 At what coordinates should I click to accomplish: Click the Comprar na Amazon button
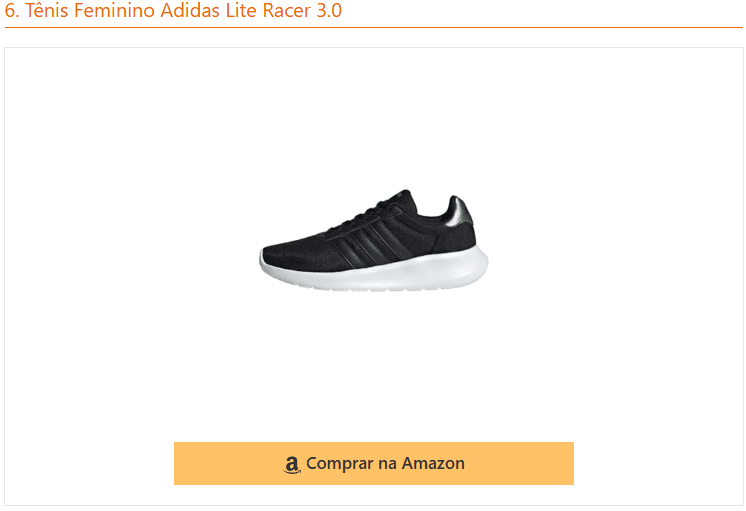coord(373,463)
